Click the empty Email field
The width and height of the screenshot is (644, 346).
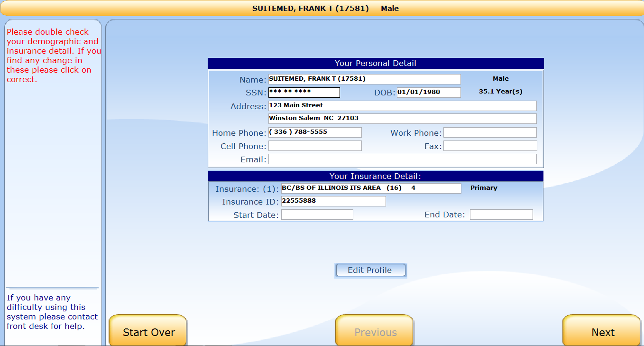pos(402,159)
